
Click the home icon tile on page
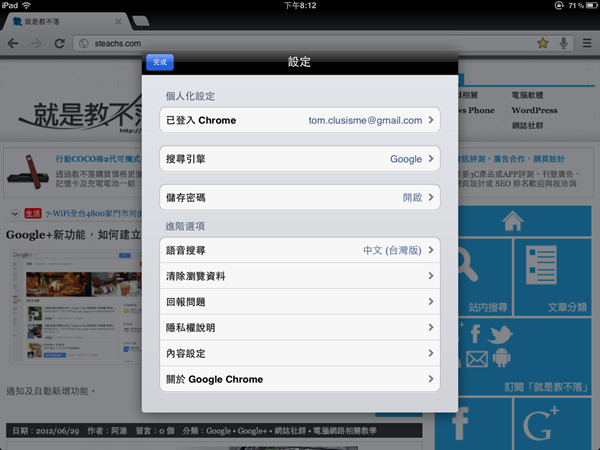[x=513, y=221]
